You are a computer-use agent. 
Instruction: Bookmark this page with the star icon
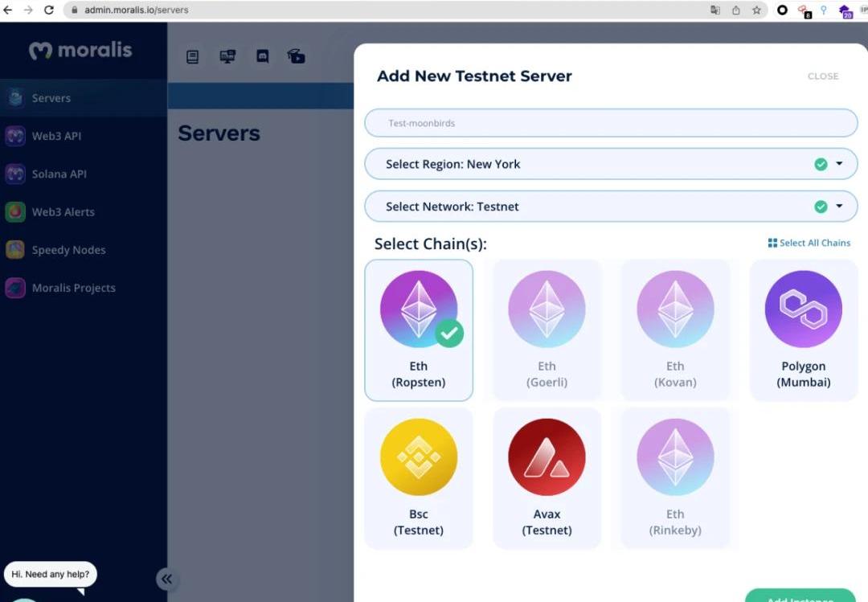coord(756,10)
